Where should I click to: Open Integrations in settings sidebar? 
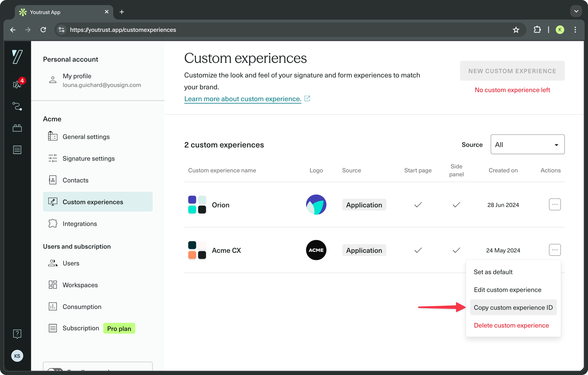click(80, 224)
